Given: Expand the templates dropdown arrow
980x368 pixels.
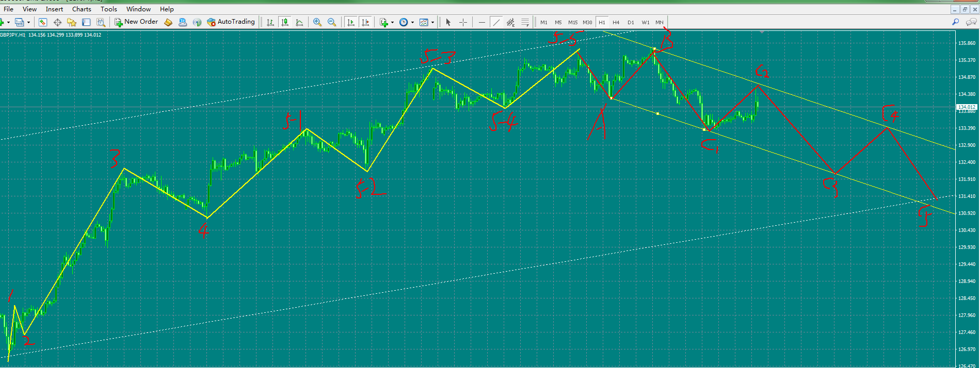Looking at the screenshot, I should pos(432,22).
